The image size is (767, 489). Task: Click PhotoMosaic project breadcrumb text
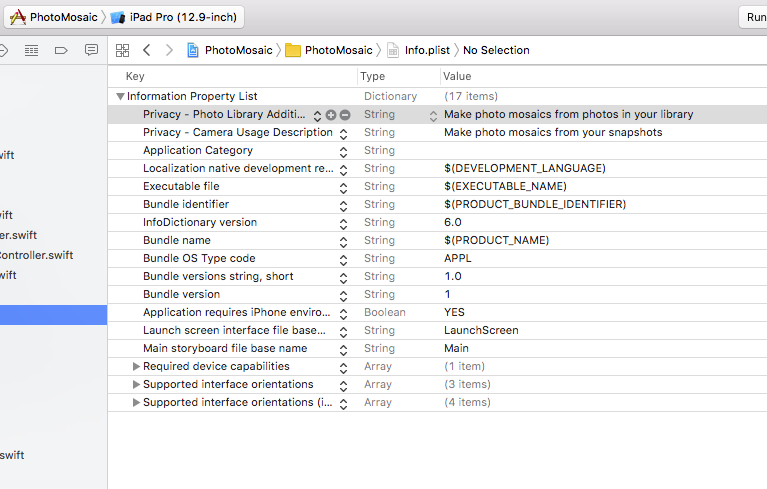[x=239, y=50]
